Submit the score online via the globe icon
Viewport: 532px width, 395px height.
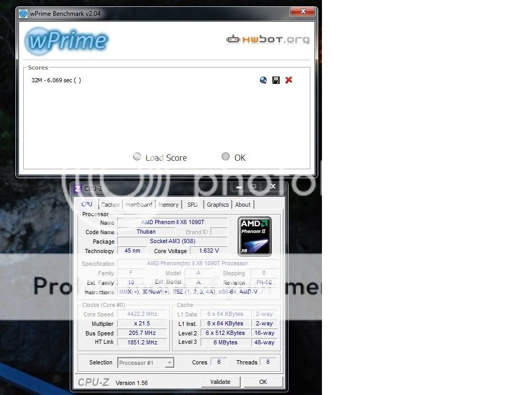coord(263,80)
